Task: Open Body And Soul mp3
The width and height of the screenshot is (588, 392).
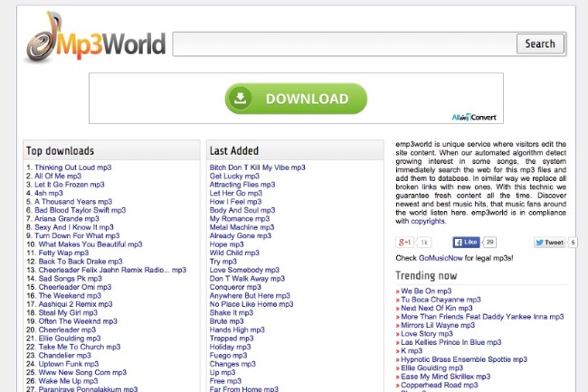Action: click(242, 210)
